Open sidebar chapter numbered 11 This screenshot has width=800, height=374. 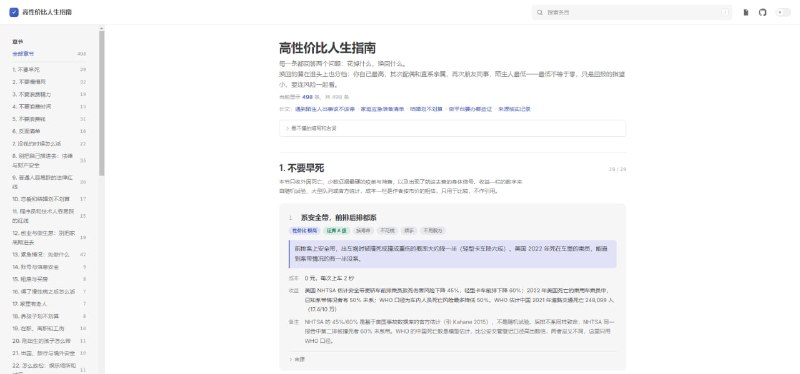[x=49, y=215]
